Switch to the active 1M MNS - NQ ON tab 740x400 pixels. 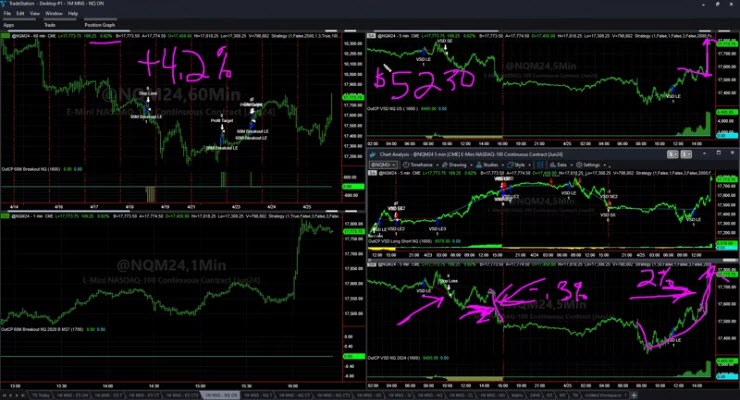221,395
